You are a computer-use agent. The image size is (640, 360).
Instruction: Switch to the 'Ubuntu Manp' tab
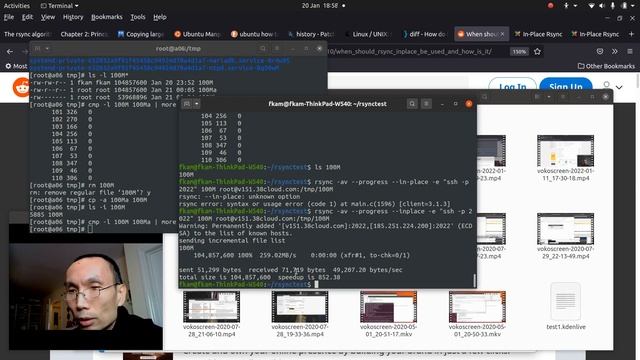click(x=198, y=34)
